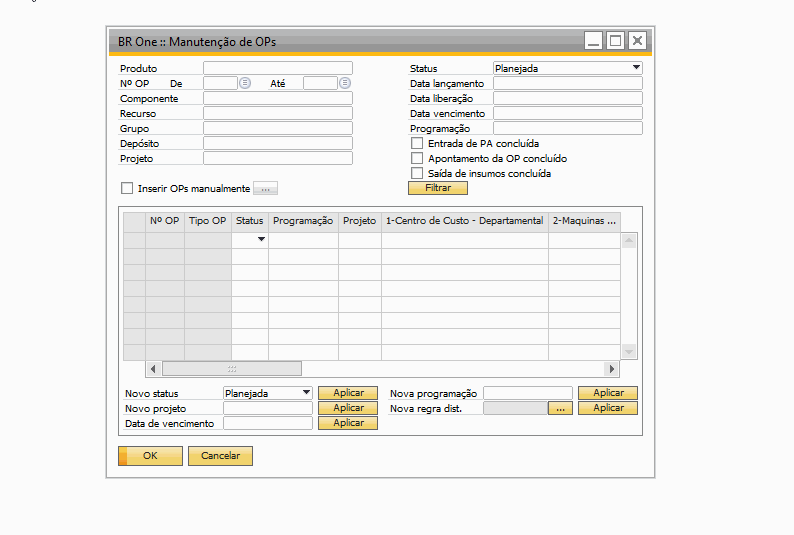Check Saída de insumos concluída
Image resolution: width=794 pixels, height=535 pixels.
coord(417,174)
